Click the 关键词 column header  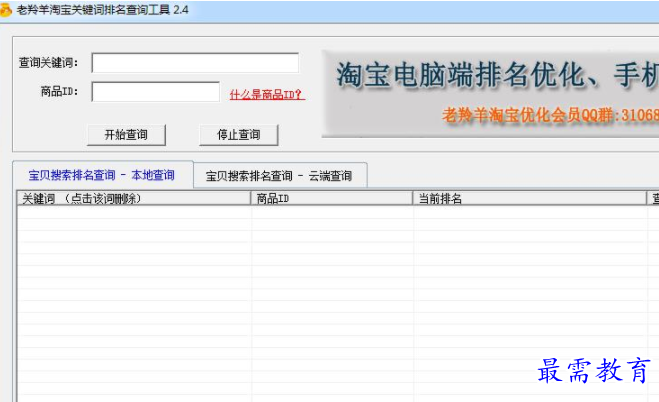(134, 198)
